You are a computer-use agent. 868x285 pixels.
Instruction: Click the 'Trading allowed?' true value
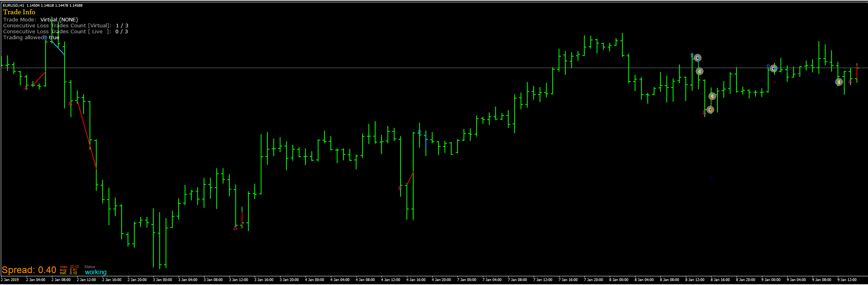click(54, 37)
